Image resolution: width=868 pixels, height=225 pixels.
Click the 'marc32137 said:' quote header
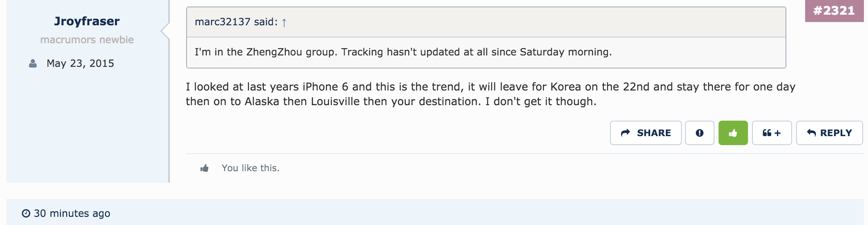pyautogui.click(x=236, y=22)
